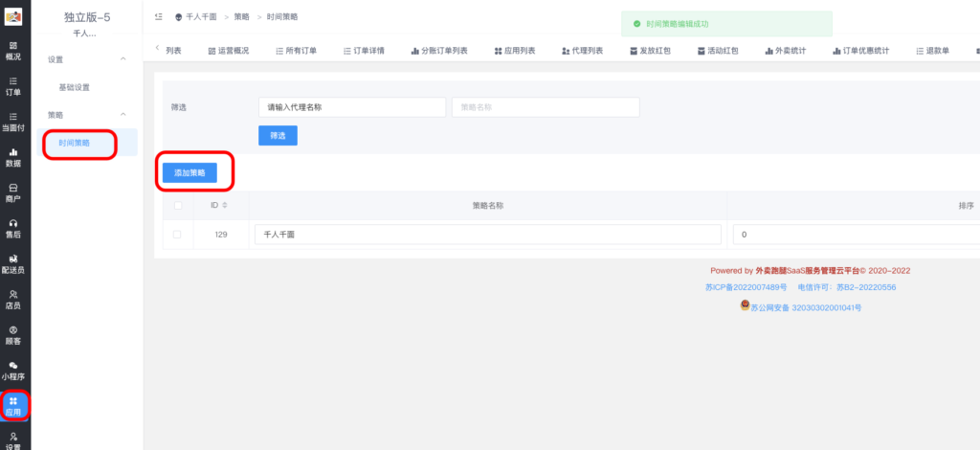The height and width of the screenshot is (450, 980).
Task: Tick the checkbox for row ID 129
Action: tap(177, 235)
